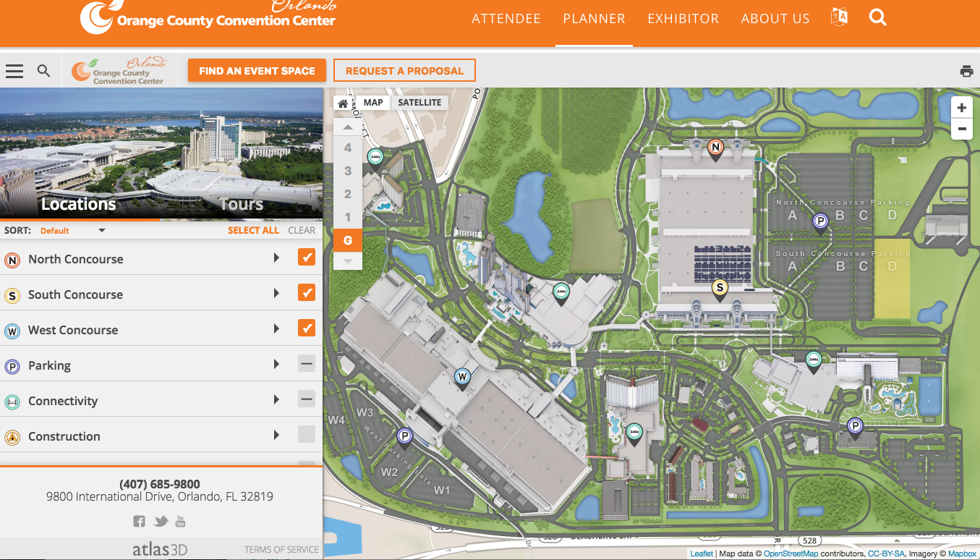Image resolution: width=980 pixels, height=560 pixels.
Task: Click Request a Proposal button
Action: (x=404, y=71)
